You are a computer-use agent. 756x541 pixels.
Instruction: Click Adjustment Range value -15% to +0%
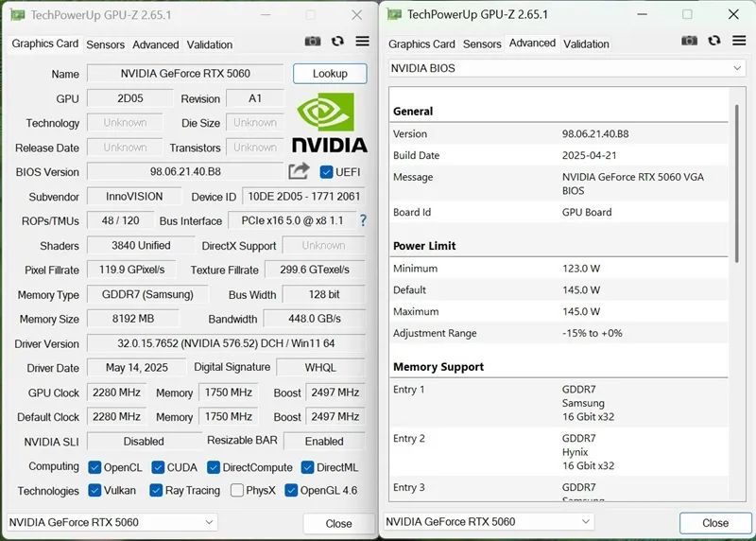(593, 333)
